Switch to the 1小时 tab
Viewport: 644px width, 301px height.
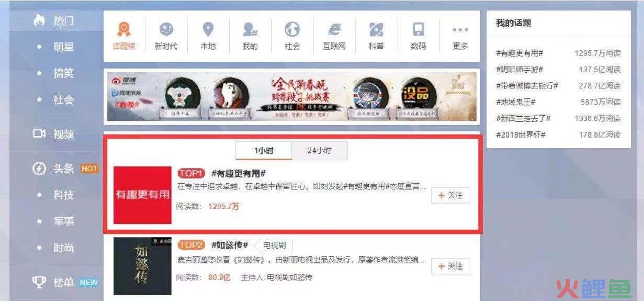point(264,151)
